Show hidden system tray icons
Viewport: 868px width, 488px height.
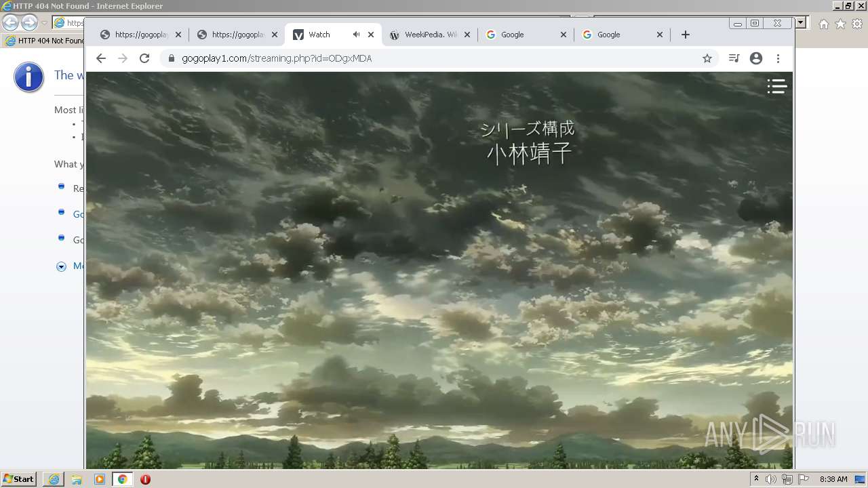coord(756,479)
